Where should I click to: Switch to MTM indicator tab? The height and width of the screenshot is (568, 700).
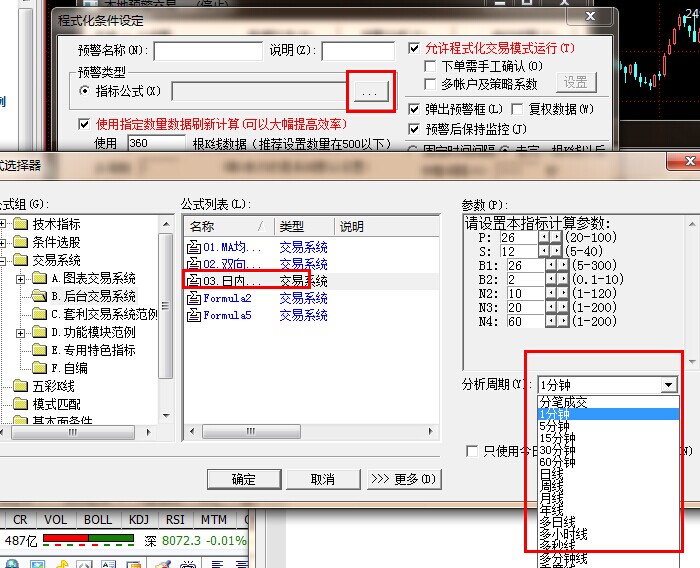pyautogui.click(x=214, y=520)
